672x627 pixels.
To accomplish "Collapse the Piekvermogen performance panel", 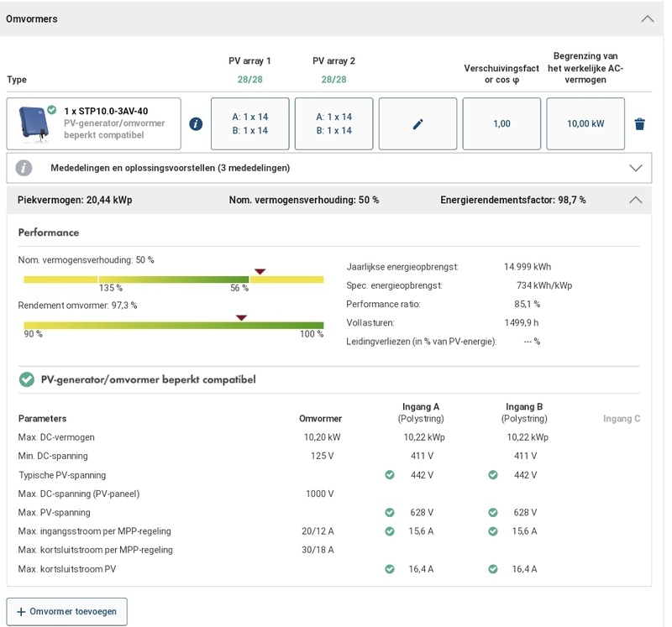I will (x=636, y=201).
